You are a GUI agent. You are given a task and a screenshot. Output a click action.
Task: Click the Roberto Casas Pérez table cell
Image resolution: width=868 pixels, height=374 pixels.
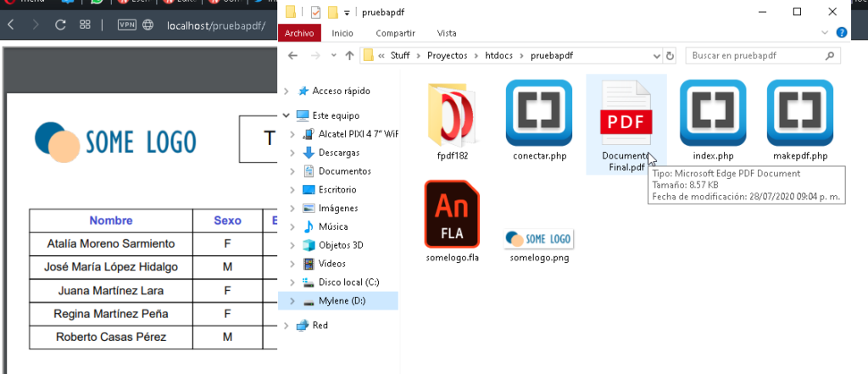(111, 337)
